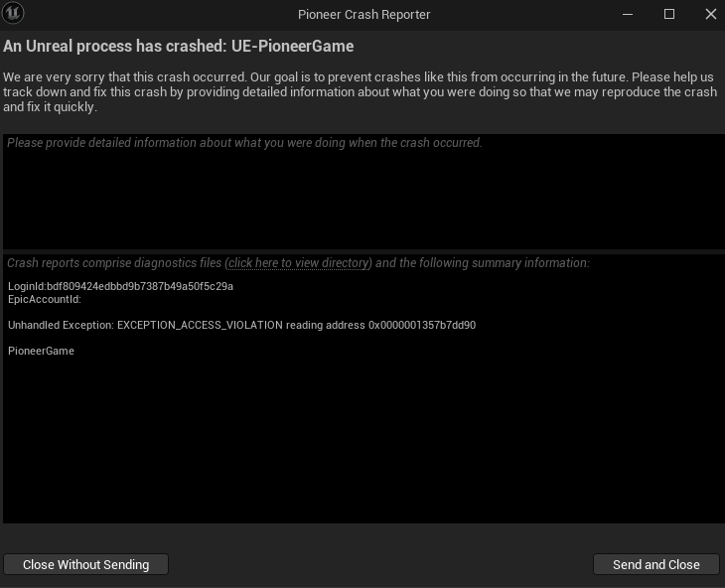The width and height of the screenshot is (725, 588).
Task: Minimize the Pioneer Crash Reporter window
Action: pyautogui.click(x=628, y=14)
